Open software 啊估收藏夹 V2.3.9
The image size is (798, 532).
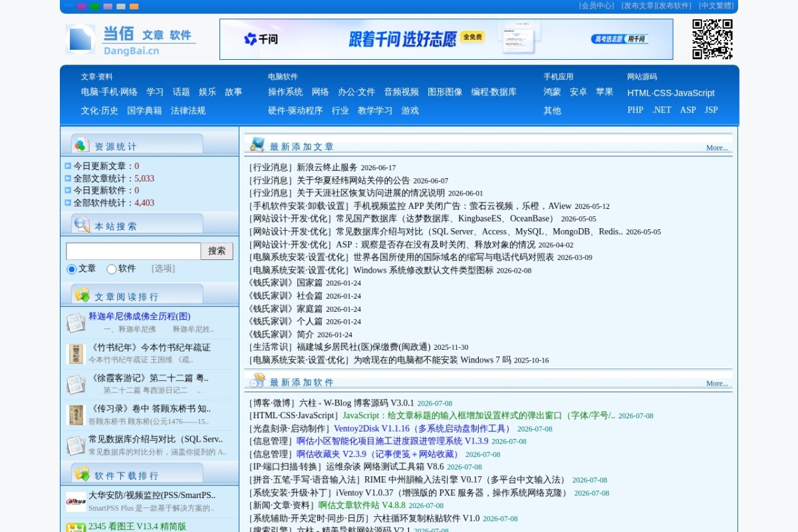pyautogui.click(x=379, y=454)
